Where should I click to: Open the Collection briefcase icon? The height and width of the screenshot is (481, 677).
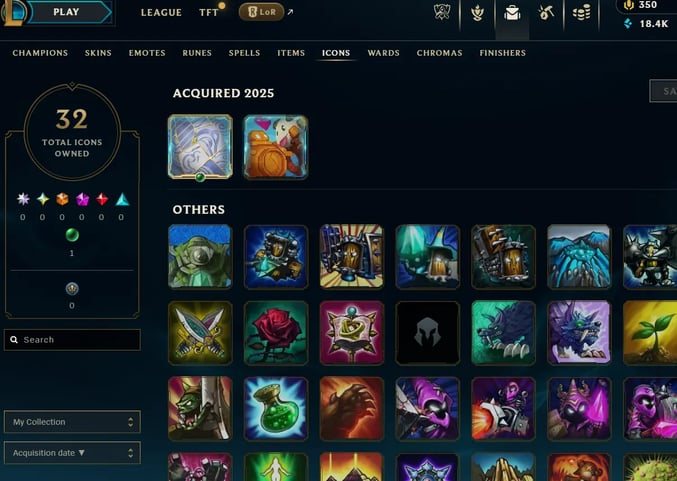[512, 13]
